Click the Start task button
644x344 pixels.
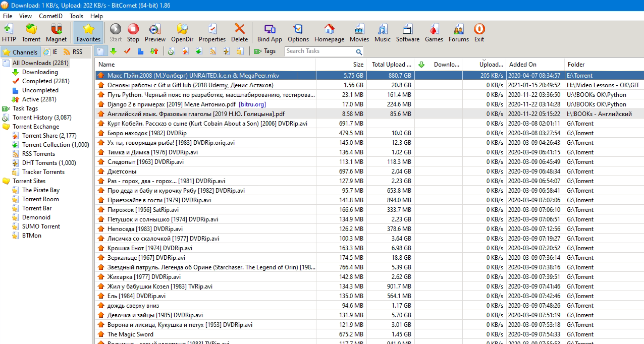click(x=116, y=33)
